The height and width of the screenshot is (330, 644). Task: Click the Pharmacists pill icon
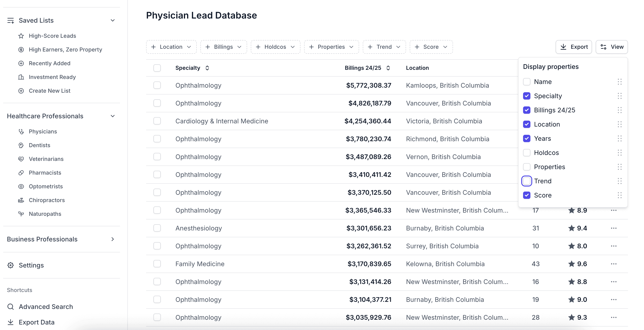pos(21,173)
